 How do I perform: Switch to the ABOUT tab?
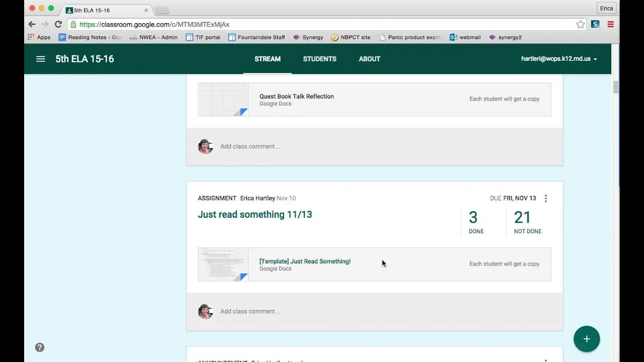coord(369,59)
